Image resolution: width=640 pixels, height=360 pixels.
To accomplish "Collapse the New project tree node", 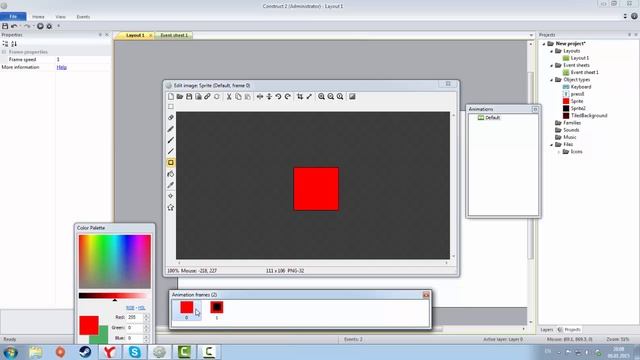I will pos(544,44).
